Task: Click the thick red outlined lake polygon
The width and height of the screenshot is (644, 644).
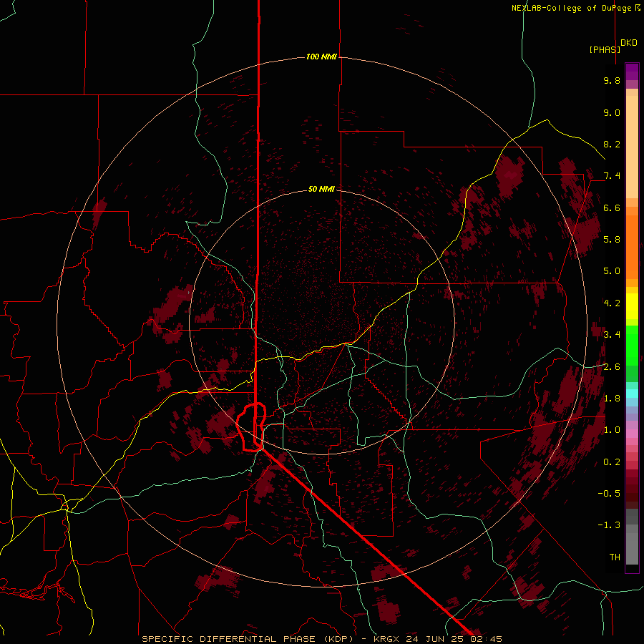Action: 251,427
